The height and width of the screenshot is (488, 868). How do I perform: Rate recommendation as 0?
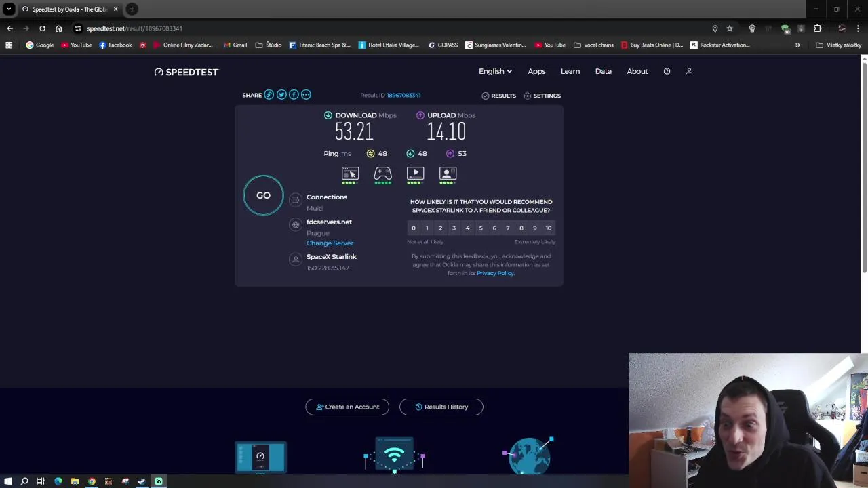(x=413, y=228)
